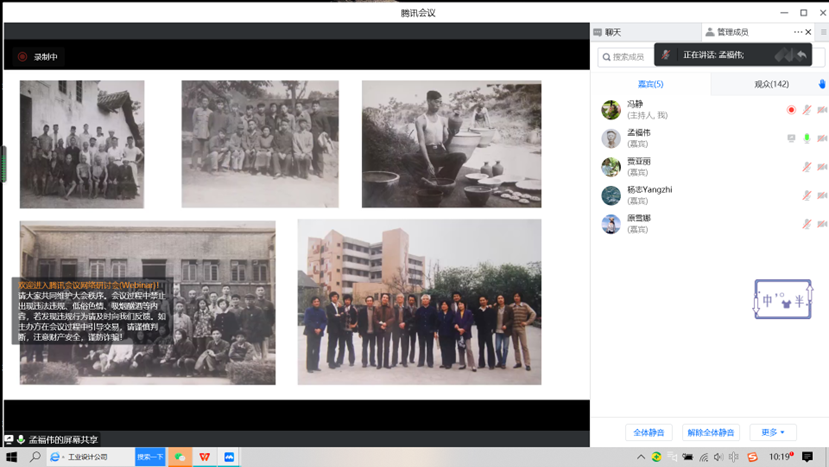Switch to the 观众(142) tab
This screenshot has width=829, height=467.
point(771,84)
